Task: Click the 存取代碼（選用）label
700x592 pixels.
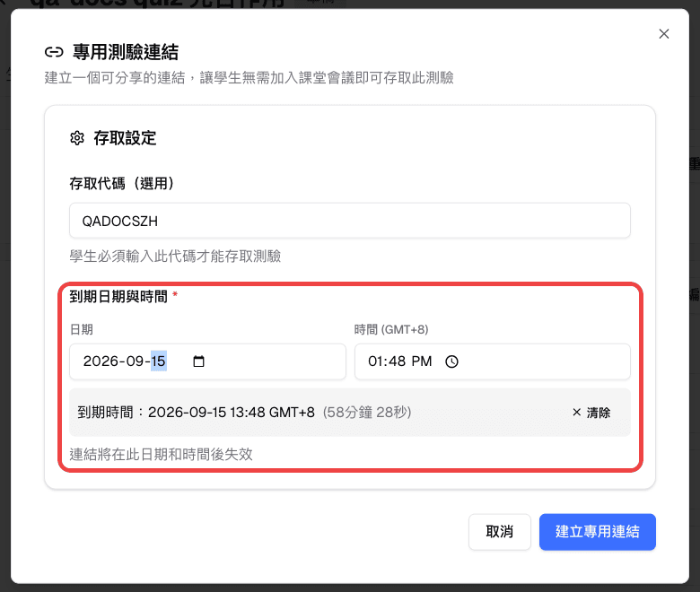Action: 121,183
